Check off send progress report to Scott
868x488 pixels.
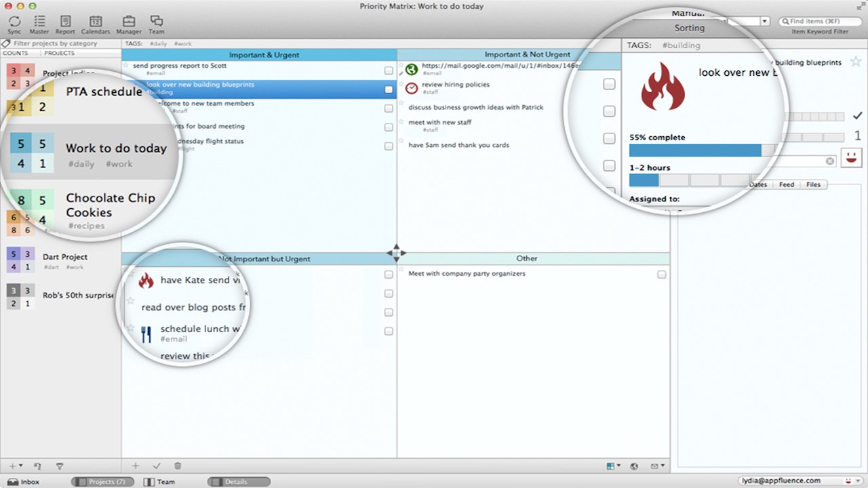(x=389, y=70)
